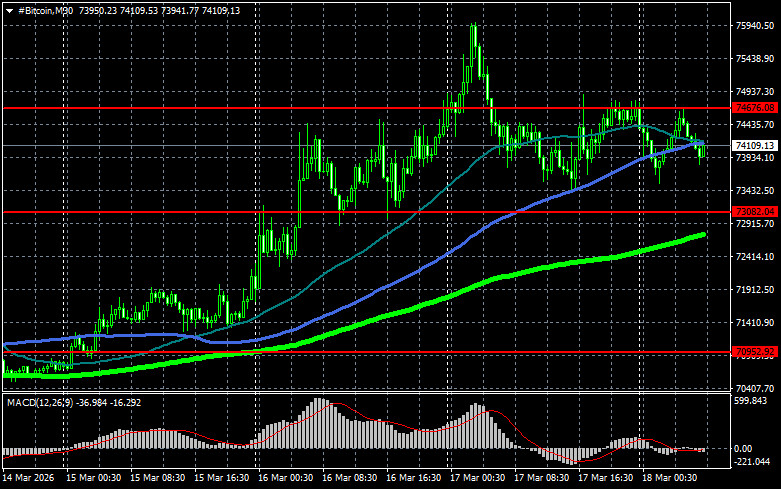This screenshot has height=489, width=781.
Task: Click the #Bitcoin,M30 symbol title
Action: pyautogui.click(x=45, y=10)
